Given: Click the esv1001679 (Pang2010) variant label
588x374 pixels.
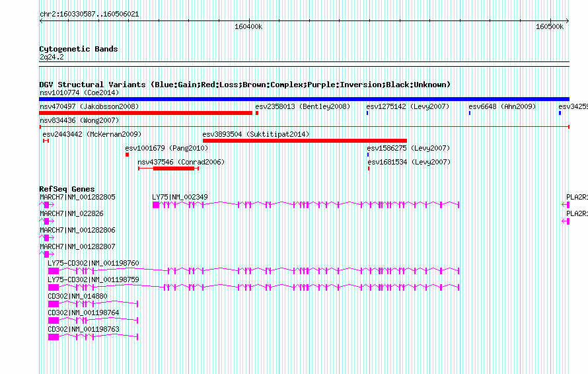Looking at the screenshot, I should [x=166, y=148].
